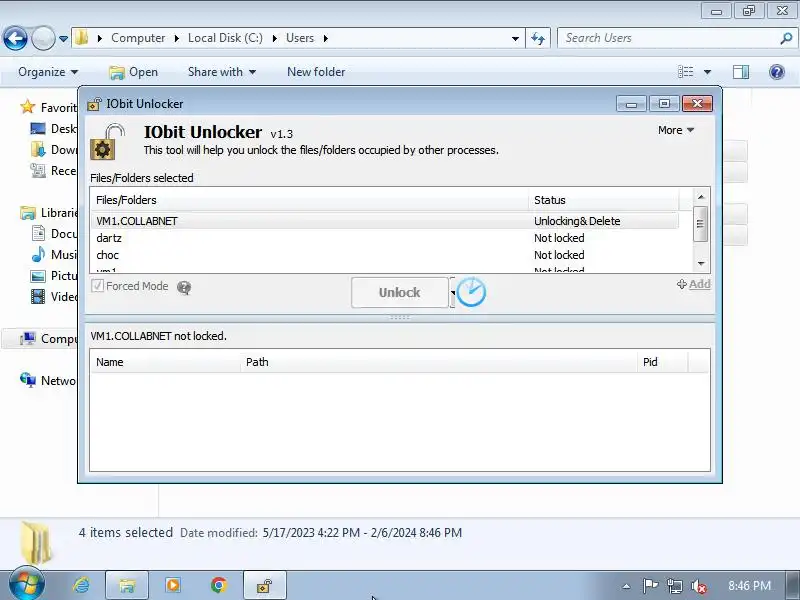
Task: Click Open in Explorer toolbar
Action: (x=134, y=72)
